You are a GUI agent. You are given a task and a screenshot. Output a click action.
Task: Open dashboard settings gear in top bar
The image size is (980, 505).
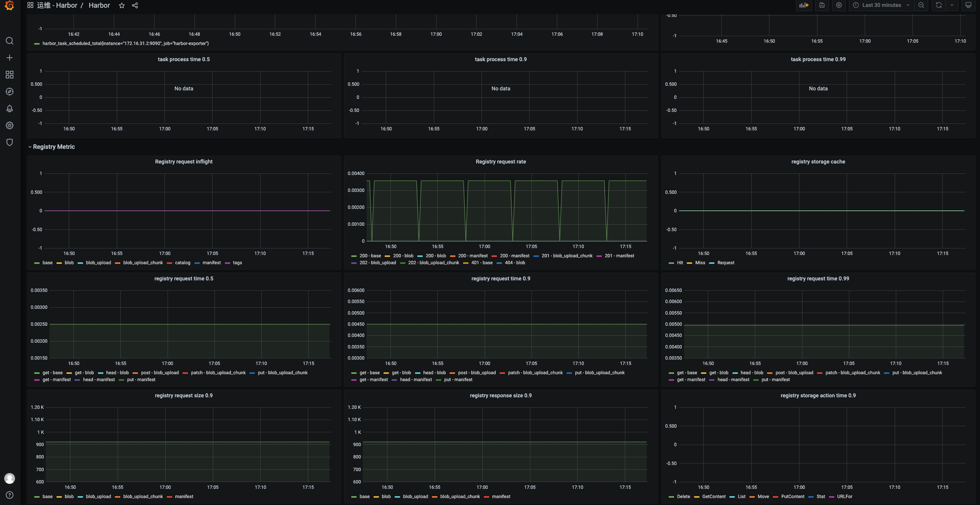tap(839, 5)
